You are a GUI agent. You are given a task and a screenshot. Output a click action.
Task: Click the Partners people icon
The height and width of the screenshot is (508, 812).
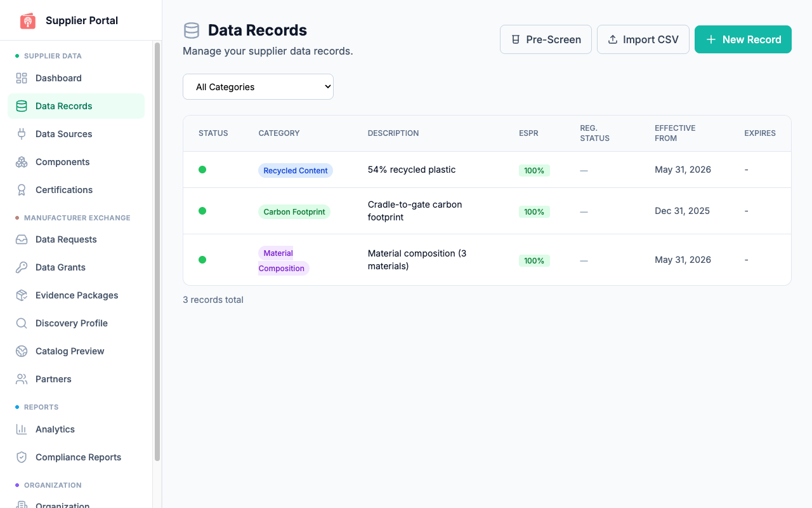click(x=22, y=379)
